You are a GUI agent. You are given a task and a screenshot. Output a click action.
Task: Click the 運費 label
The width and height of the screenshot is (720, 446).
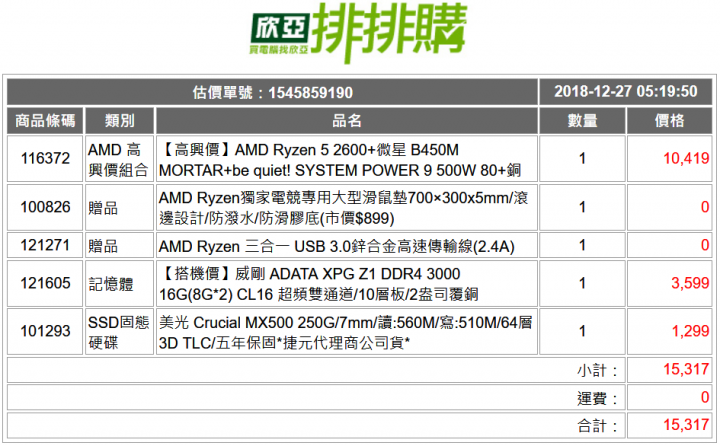597,399
